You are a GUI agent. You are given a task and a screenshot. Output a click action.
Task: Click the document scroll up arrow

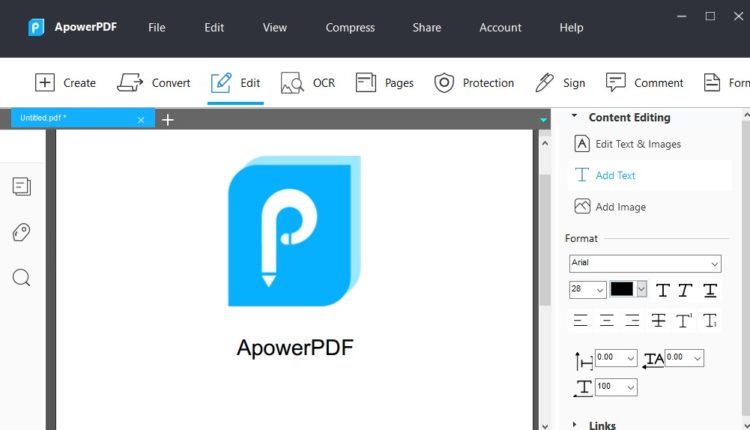pyautogui.click(x=545, y=143)
